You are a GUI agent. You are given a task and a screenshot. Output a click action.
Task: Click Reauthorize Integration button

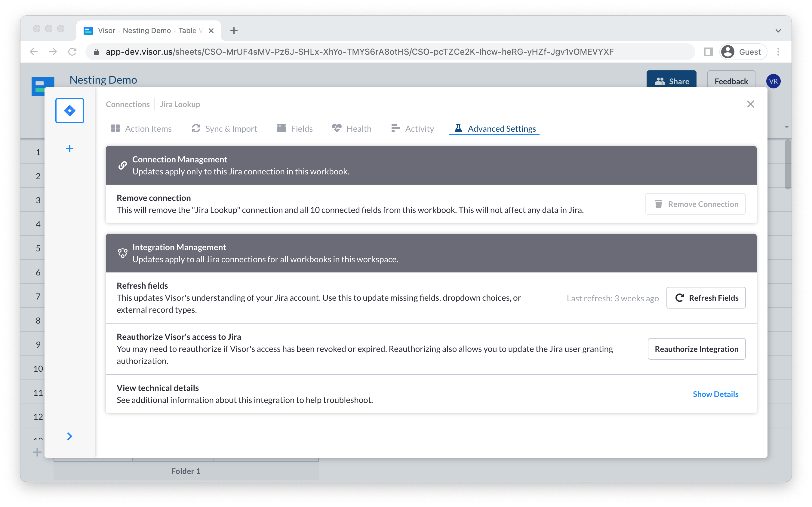click(x=696, y=349)
